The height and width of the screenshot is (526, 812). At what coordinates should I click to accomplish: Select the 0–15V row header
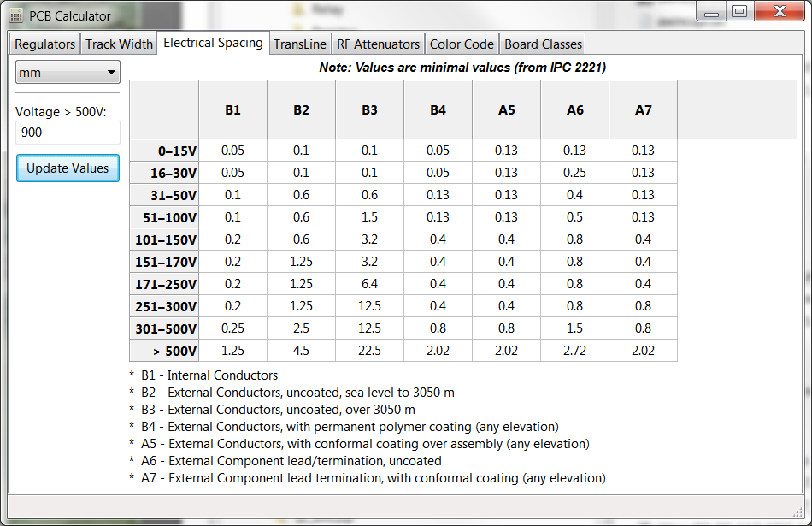(164, 151)
